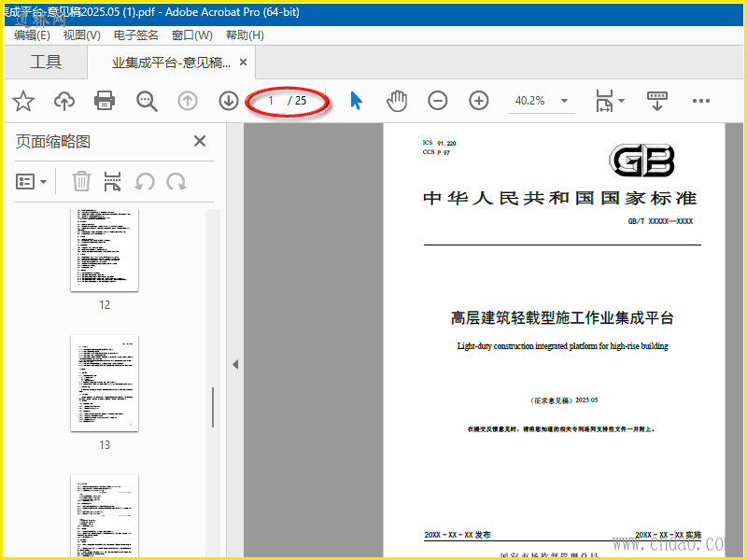Select page 13 thumbnail
Screen dimensions: 747x560
tap(105, 384)
